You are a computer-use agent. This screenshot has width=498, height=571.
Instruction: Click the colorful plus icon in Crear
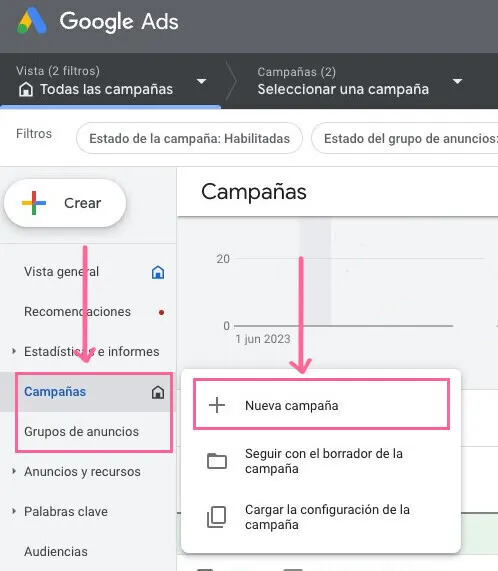(x=34, y=203)
